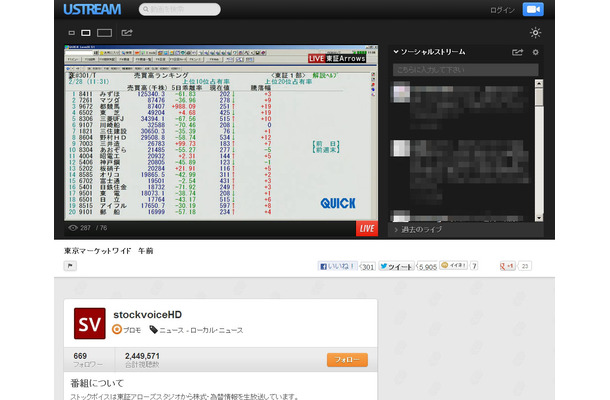The width and height of the screenshot is (610, 400).
Task: Click the プロモ badge icon
Action: 117,330
